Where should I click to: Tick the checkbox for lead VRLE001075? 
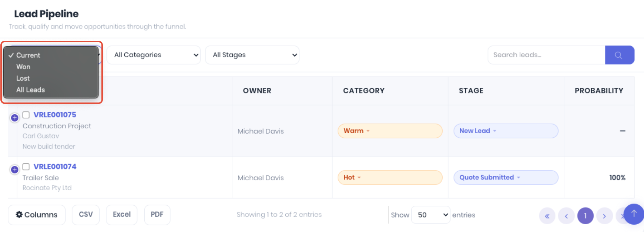pos(26,115)
